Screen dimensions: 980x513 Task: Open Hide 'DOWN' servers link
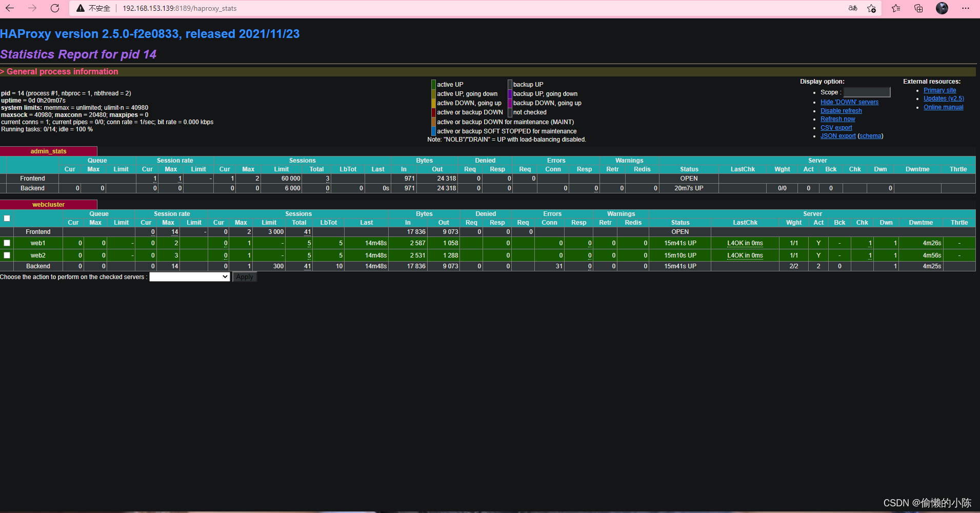click(849, 102)
